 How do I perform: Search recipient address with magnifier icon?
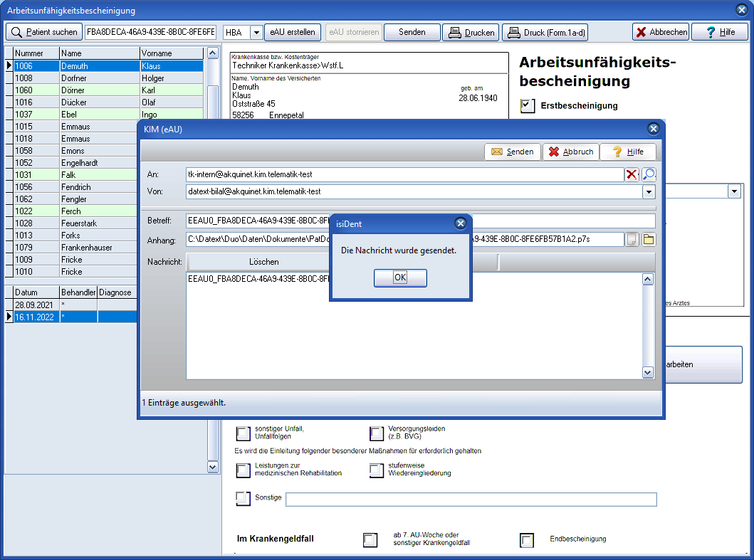(x=649, y=174)
